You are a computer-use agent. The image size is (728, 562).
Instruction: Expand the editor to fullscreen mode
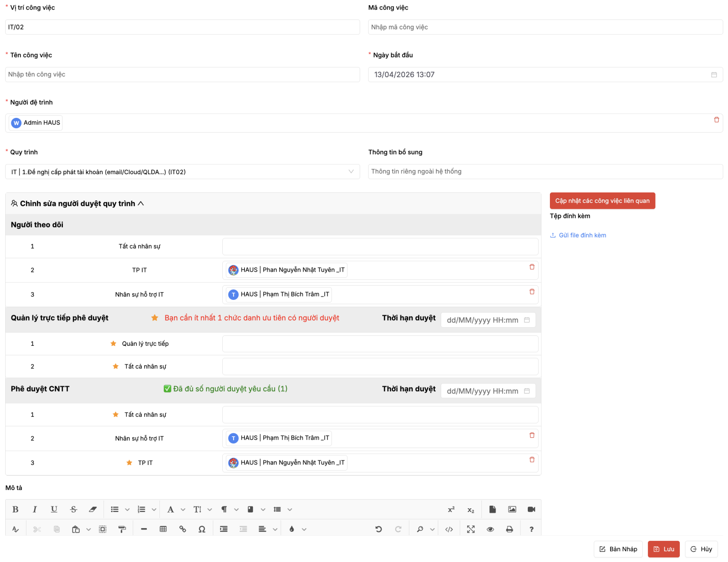point(471,529)
